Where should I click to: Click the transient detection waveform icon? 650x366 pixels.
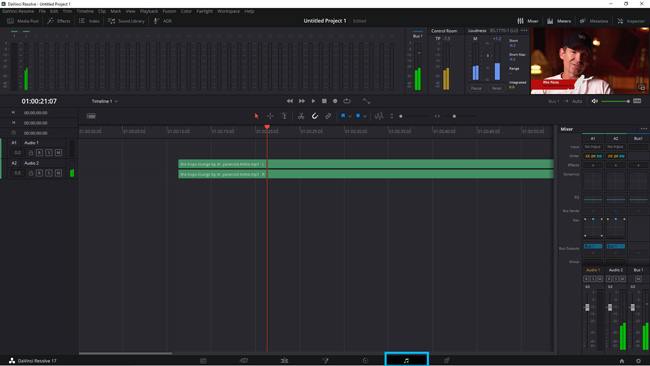pyautogui.click(x=379, y=116)
